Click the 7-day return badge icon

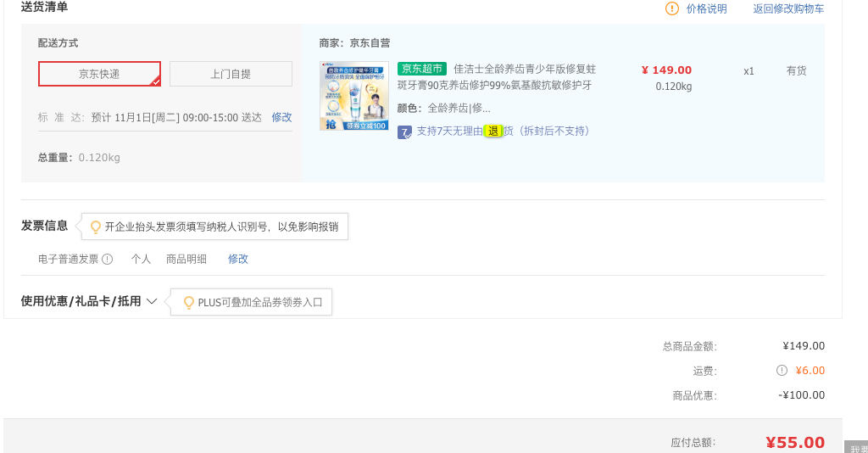(x=404, y=132)
